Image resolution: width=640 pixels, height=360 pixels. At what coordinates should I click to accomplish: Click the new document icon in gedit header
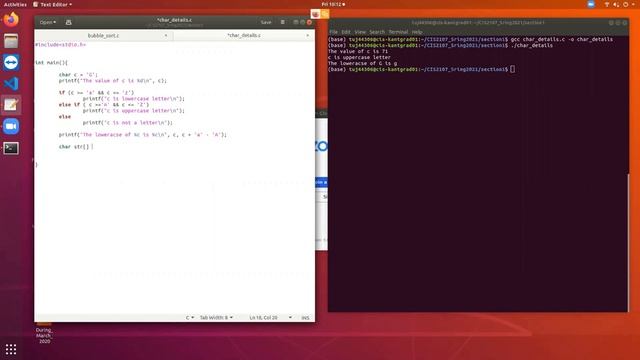coord(69,22)
